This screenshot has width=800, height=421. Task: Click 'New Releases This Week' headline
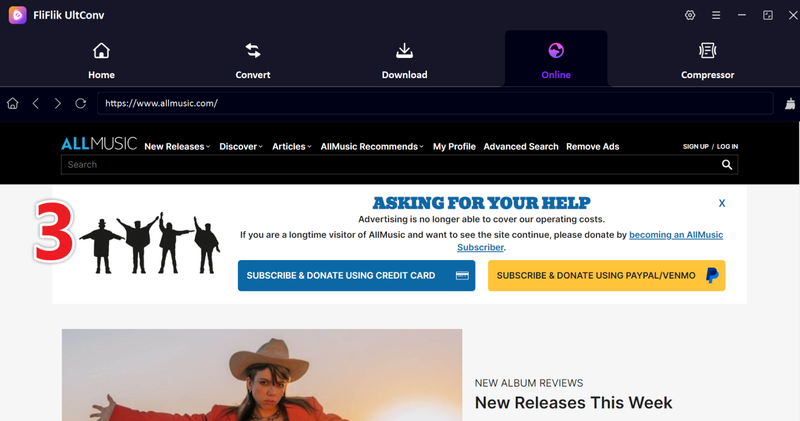click(x=573, y=403)
